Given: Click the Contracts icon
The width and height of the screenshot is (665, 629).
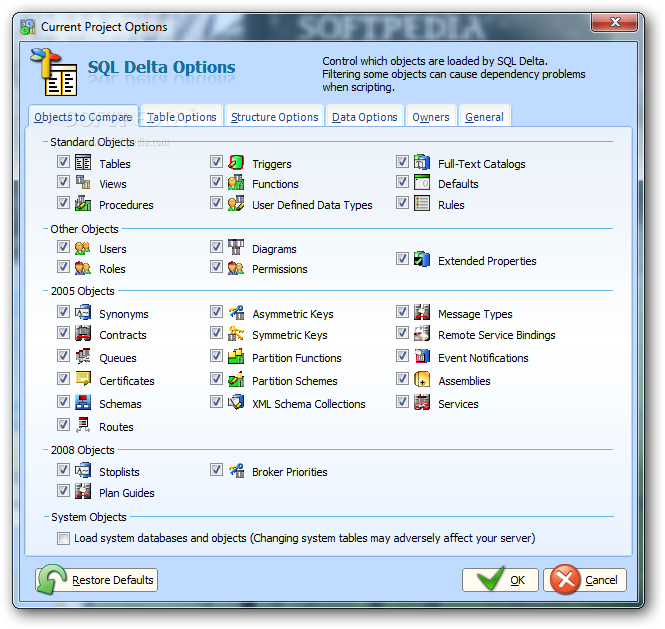Looking at the screenshot, I should tap(83, 334).
